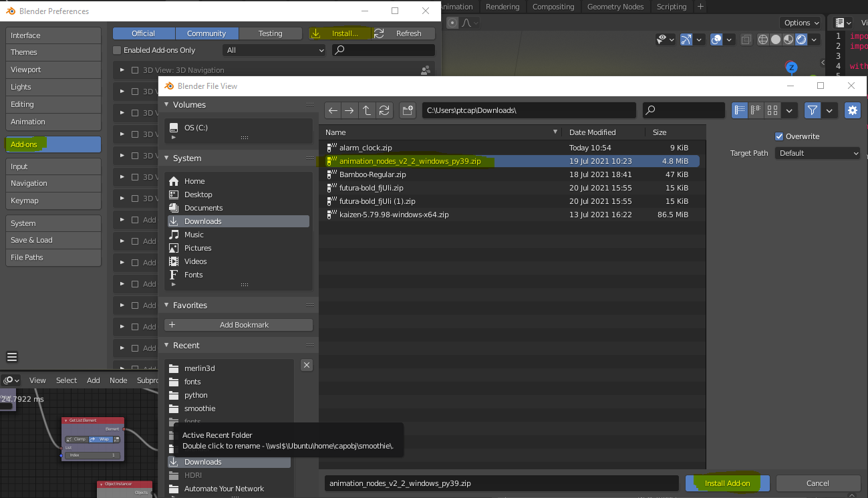
Task: Toggle the file browser settings gear region
Action: click(853, 110)
